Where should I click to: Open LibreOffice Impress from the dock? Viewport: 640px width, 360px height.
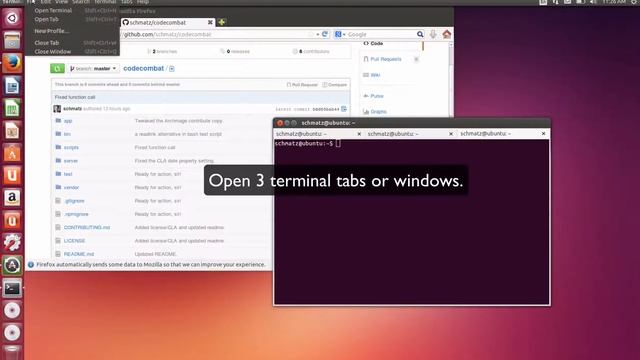[12, 131]
